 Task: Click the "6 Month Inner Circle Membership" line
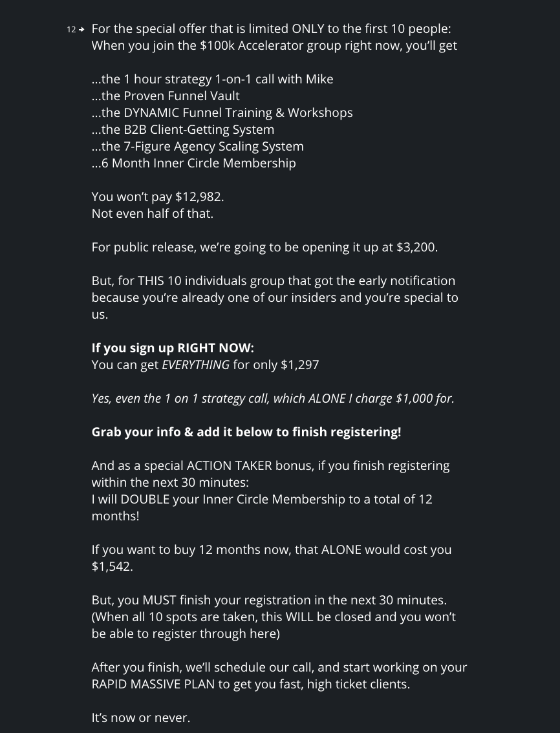(193, 164)
